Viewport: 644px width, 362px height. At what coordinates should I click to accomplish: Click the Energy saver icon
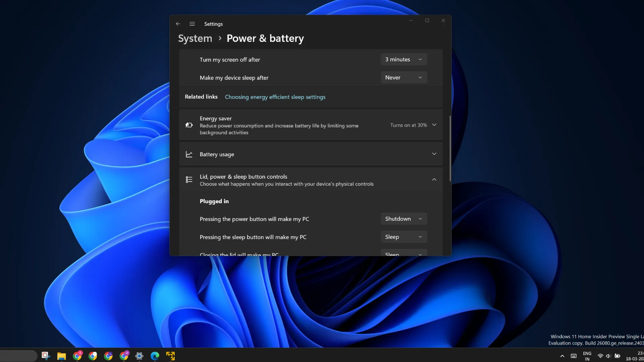[x=189, y=125]
